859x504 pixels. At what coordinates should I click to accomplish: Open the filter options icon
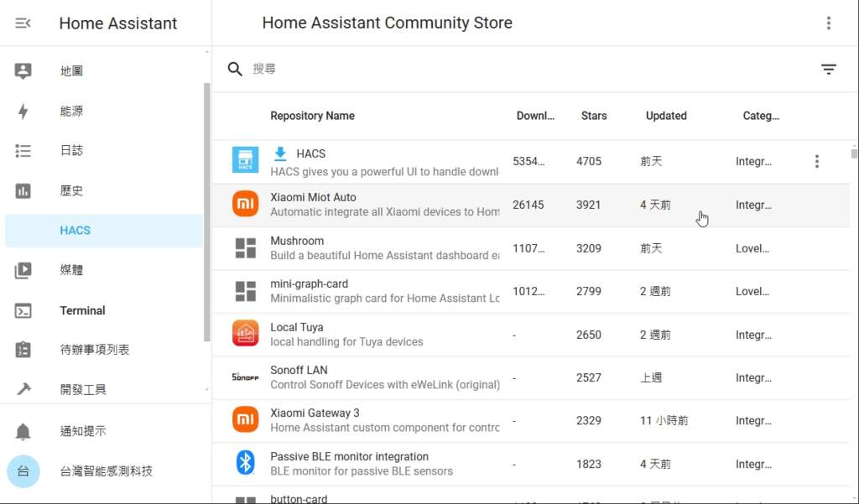coord(828,70)
